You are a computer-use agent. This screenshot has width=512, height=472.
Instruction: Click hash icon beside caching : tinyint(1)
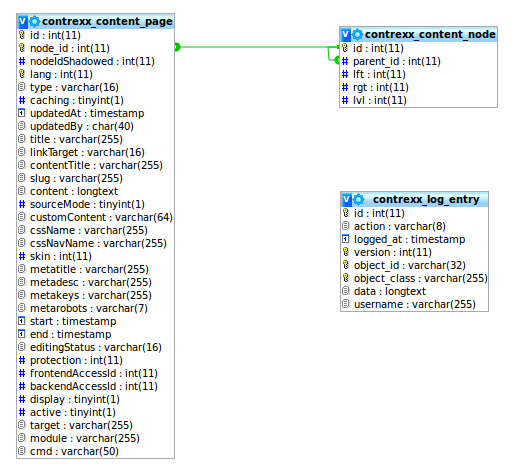22,100
